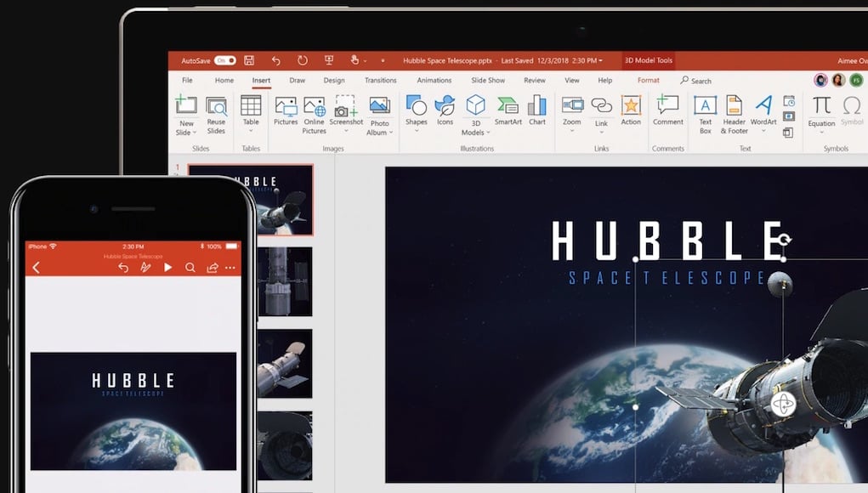The width and height of the screenshot is (868, 493).
Task: Open the Help tab
Action: (x=605, y=80)
